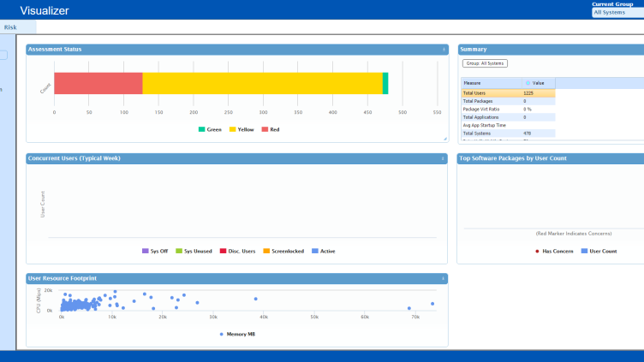The image size is (644, 362).
Task: Click the 1225 value cell
Action: tap(539, 93)
